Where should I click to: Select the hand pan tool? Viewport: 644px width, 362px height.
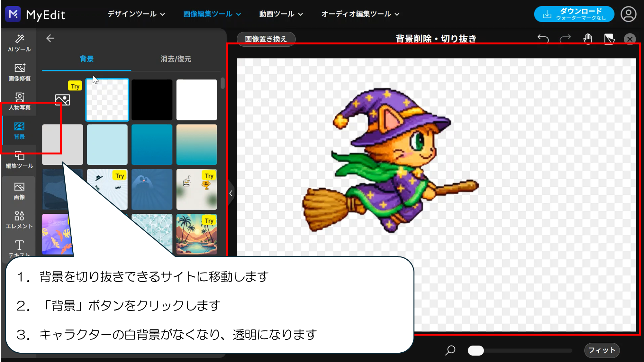588,39
